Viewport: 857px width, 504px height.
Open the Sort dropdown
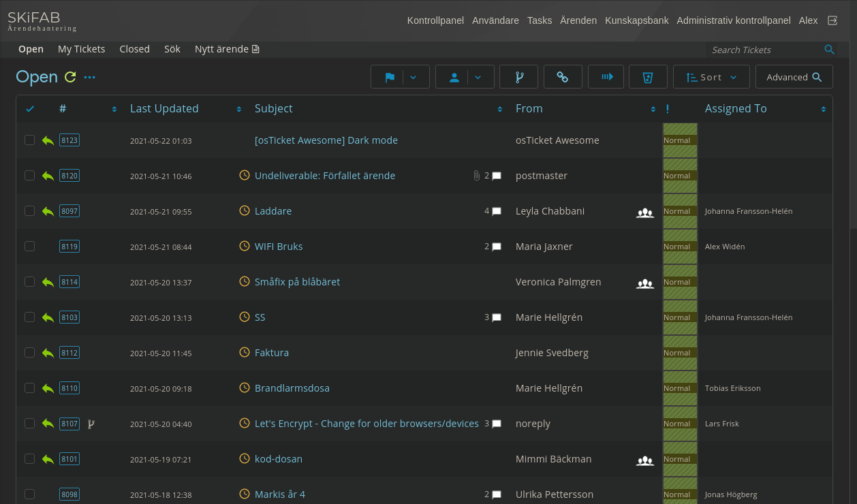[x=711, y=77]
